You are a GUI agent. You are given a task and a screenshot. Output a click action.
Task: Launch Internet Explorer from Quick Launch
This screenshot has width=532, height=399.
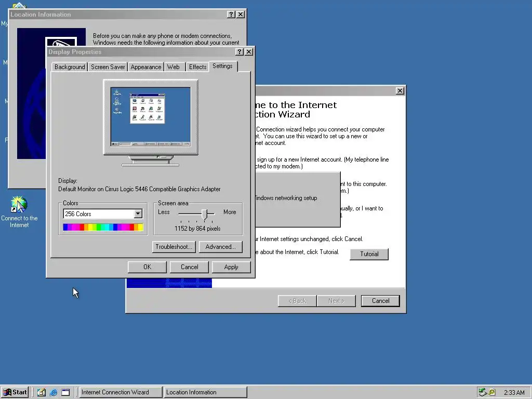54,393
